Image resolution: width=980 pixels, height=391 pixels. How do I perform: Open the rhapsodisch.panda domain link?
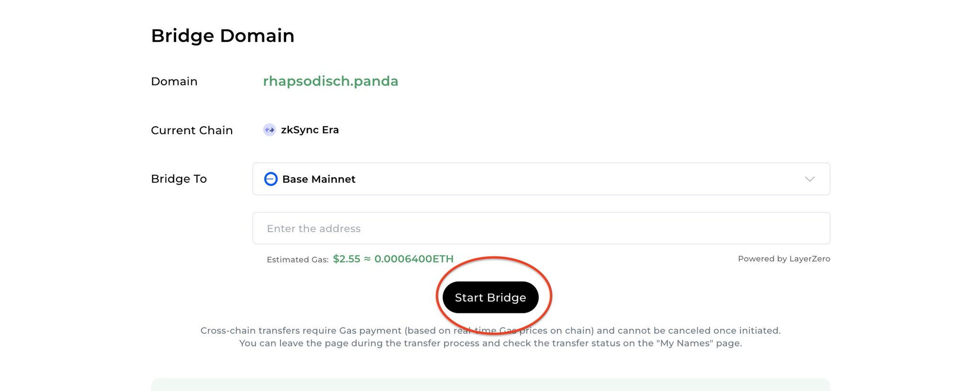[x=330, y=81]
